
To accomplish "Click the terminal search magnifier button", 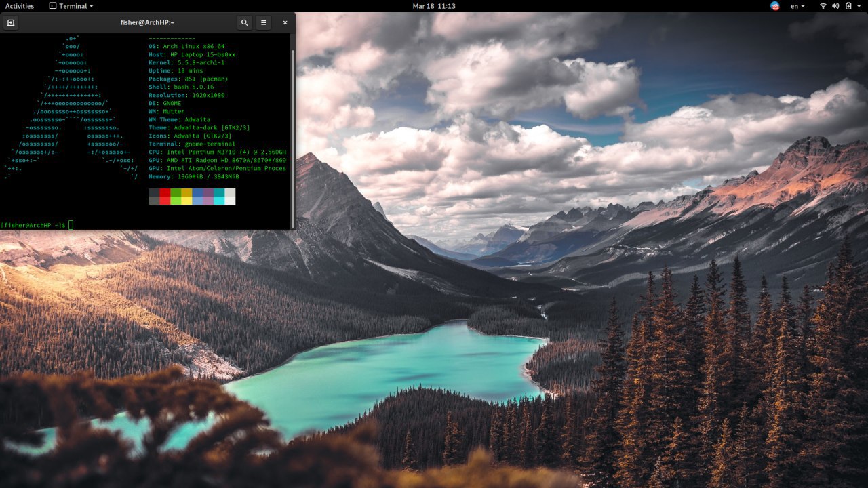I will (x=245, y=22).
